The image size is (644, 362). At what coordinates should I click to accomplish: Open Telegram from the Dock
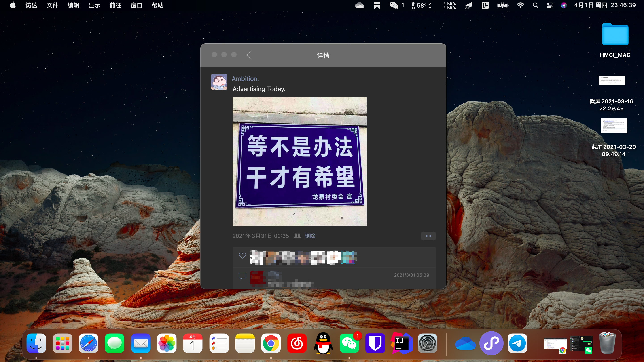(x=517, y=343)
